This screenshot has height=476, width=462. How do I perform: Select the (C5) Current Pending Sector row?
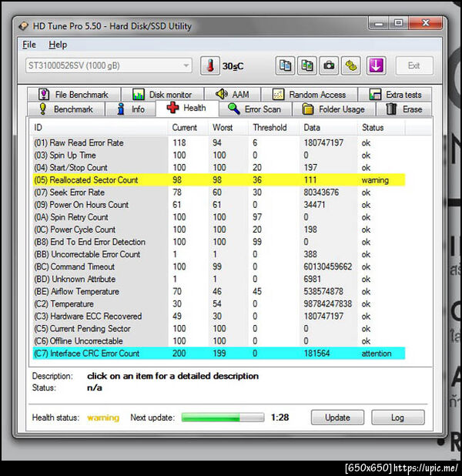pos(219,328)
